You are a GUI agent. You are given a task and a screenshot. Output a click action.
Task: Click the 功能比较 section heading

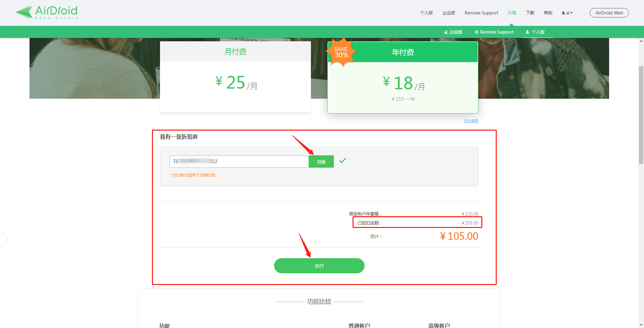click(x=319, y=301)
